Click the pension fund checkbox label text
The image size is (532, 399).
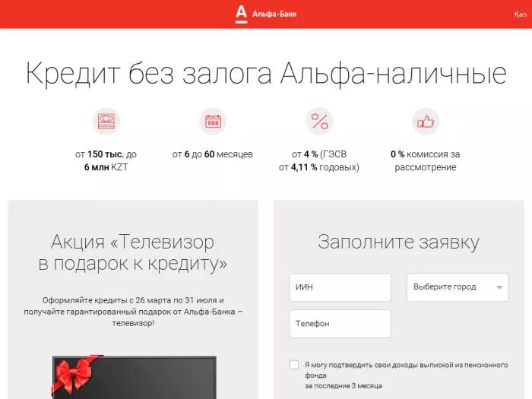[x=406, y=375]
